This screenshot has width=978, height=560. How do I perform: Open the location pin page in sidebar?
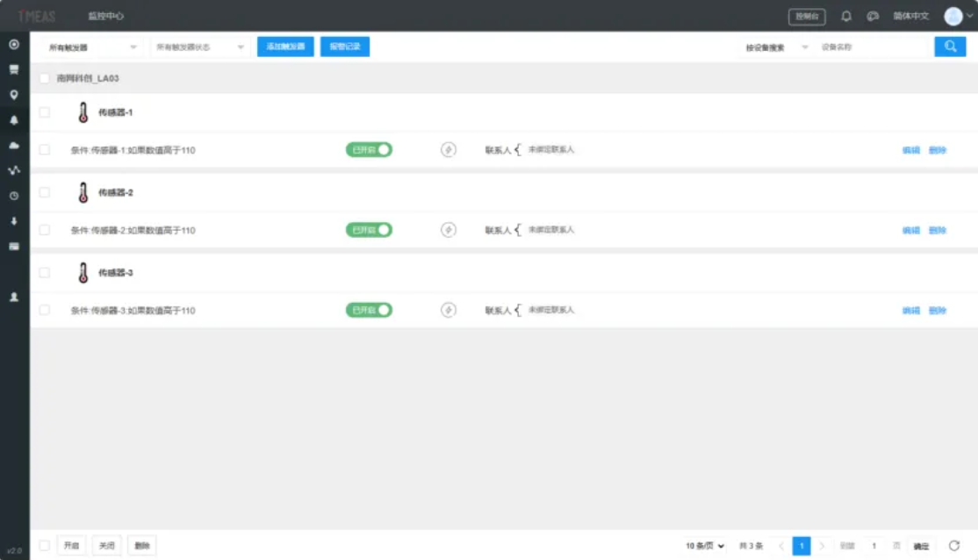coord(14,95)
